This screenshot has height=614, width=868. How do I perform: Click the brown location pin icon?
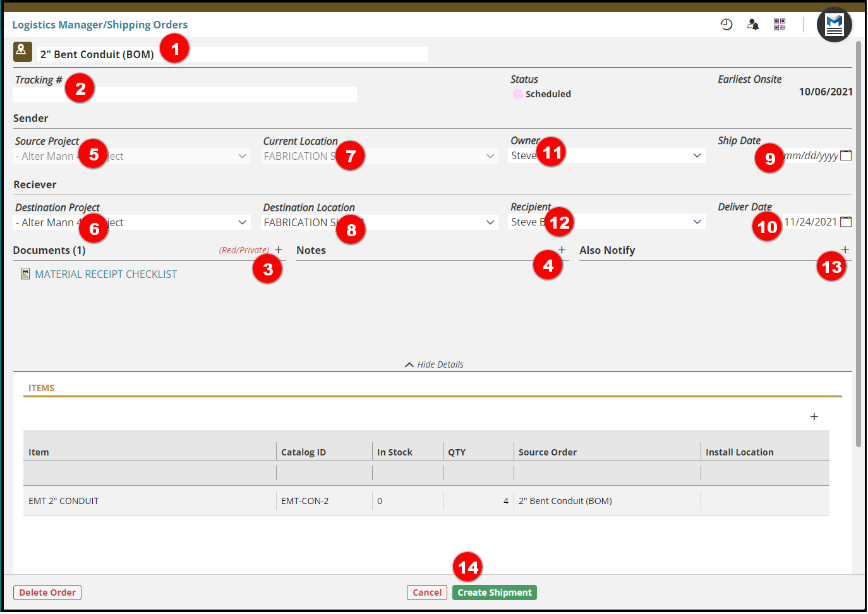[x=23, y=51]
